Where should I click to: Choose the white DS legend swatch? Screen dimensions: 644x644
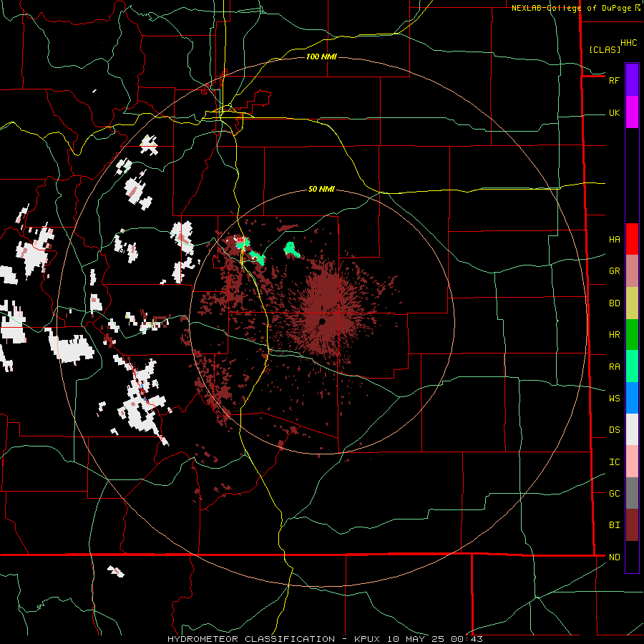pos(632,429)
